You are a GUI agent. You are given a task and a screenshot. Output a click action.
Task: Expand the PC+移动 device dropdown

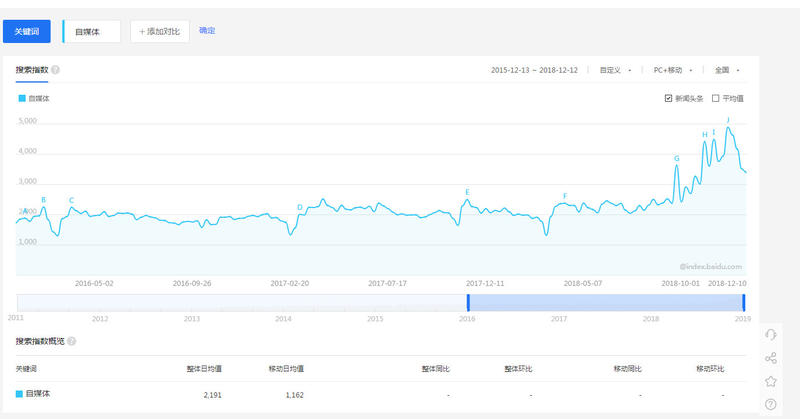[x=671, y=70]
